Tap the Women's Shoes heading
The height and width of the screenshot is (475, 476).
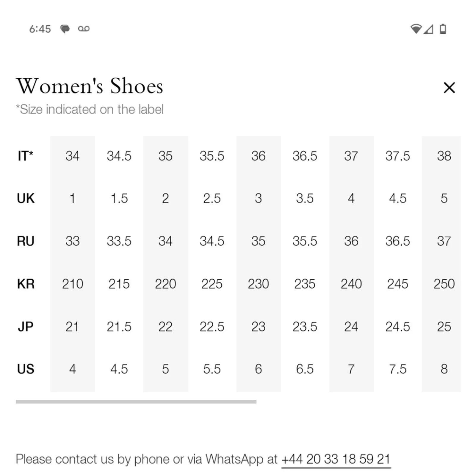coord(90,86)
